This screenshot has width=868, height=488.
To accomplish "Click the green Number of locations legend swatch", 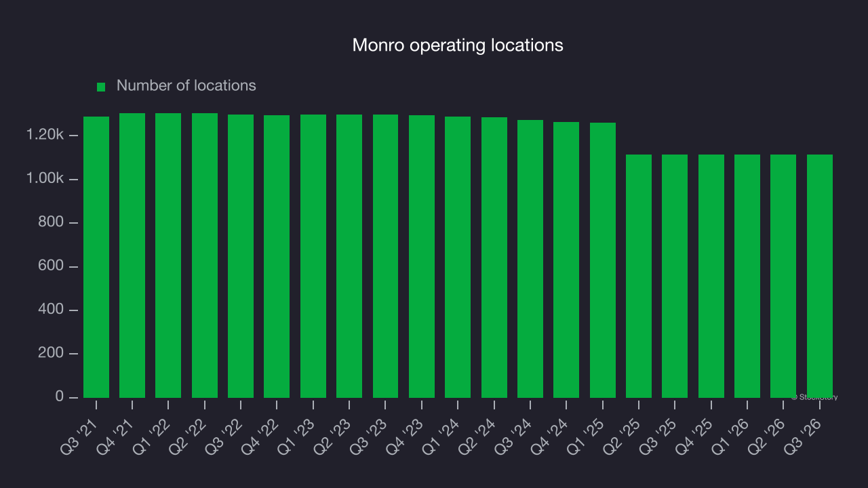I will (101, 87).
